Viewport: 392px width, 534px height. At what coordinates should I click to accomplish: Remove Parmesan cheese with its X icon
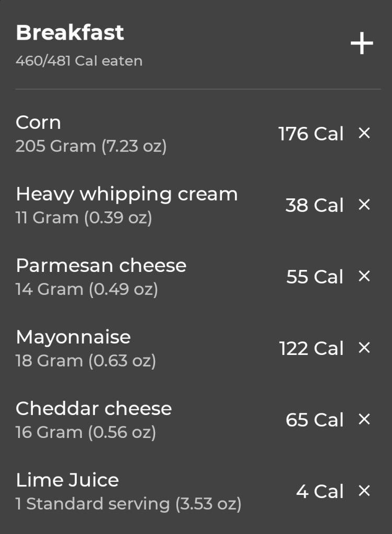(364, 277)
